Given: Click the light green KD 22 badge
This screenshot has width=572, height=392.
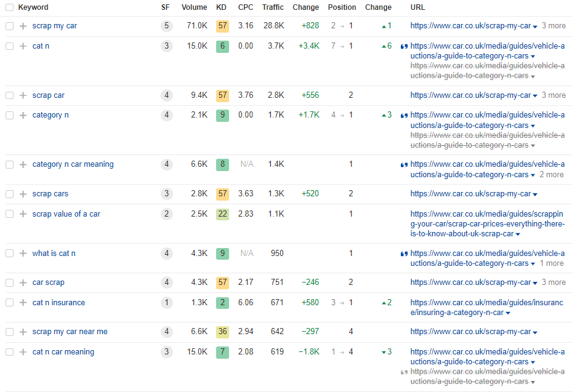Looking at the screenshot, I should tap(222, 214).
